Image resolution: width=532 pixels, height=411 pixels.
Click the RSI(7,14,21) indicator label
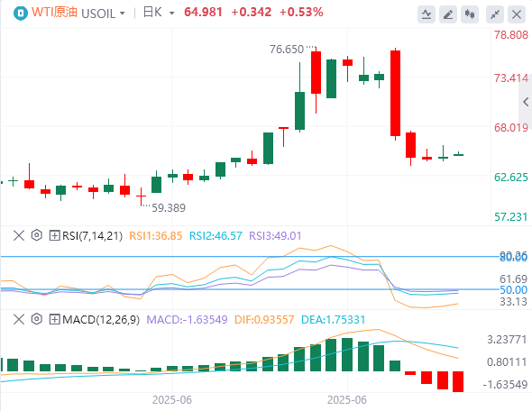point(92,235)
